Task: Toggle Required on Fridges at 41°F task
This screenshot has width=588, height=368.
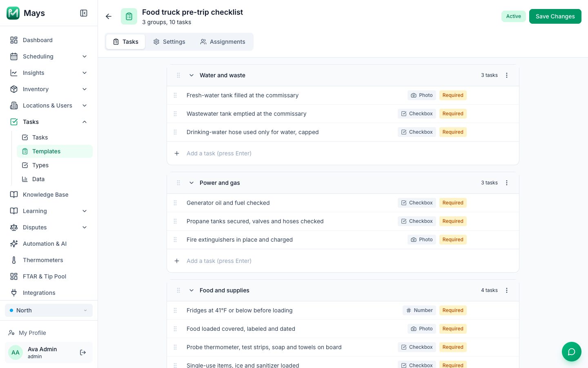Action: coord(453,310)
